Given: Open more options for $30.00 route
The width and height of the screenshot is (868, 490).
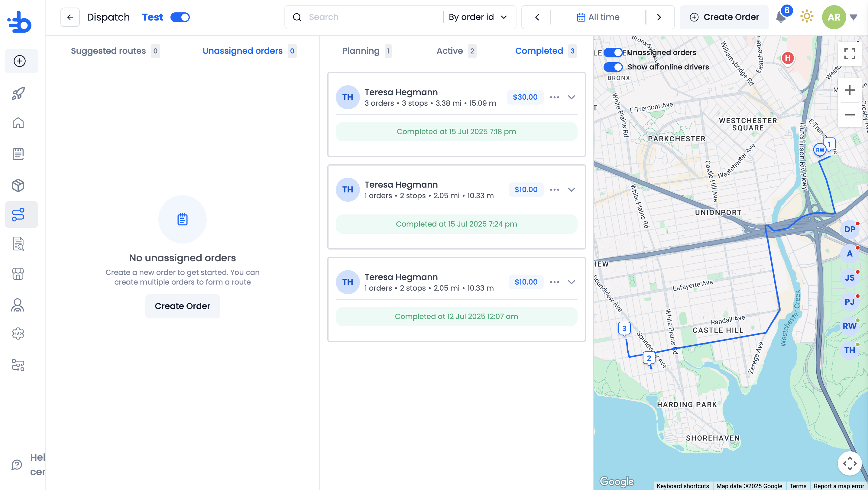Looking at the screenshot, I should [554, 97].
